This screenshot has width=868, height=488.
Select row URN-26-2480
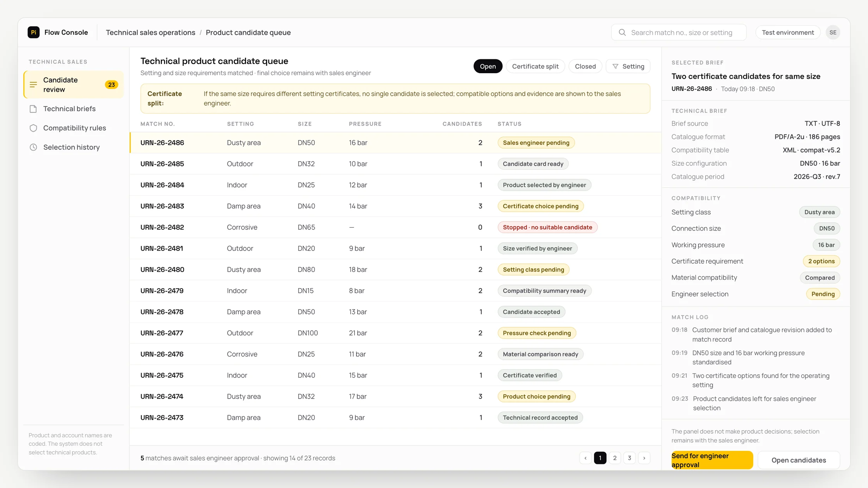[395, 270]
